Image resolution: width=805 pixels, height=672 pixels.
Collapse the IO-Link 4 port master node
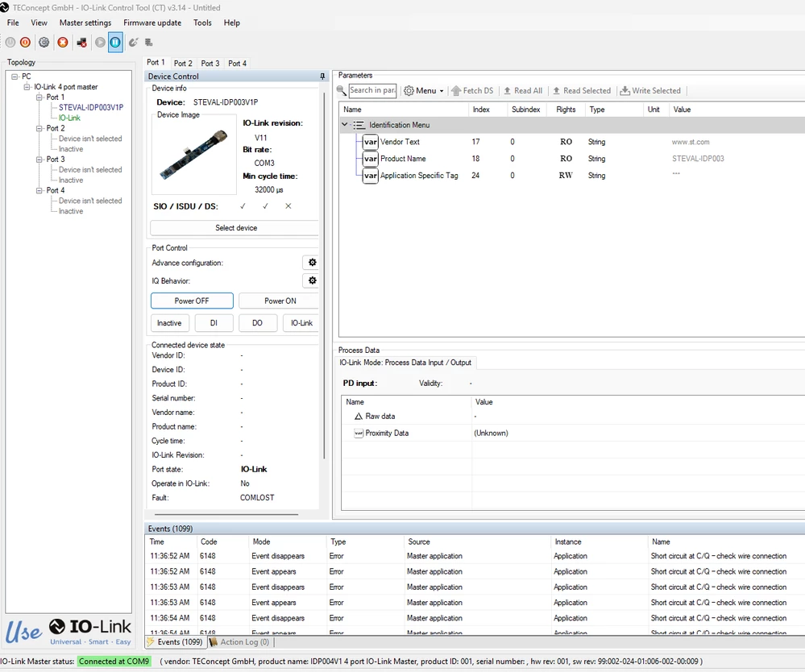[x=27, y=87]
